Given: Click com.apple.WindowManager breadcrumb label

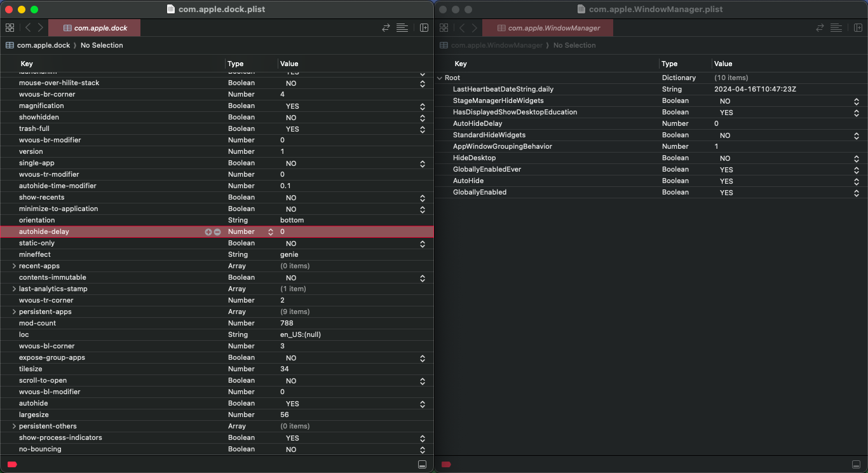Looking at the screenshot, I should tap(497, 45).
